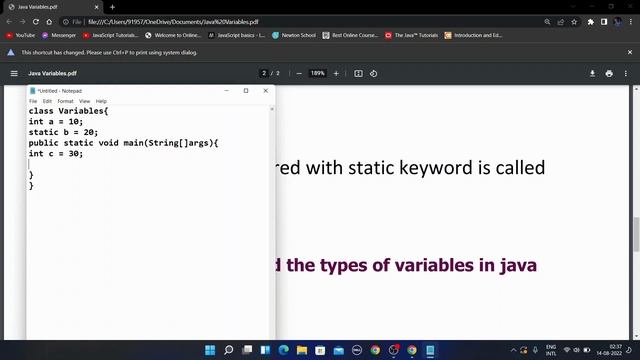Screen dimensions: 640x360
Task: Switch to Notepad on taskbar
Action: tap(430, 350)
